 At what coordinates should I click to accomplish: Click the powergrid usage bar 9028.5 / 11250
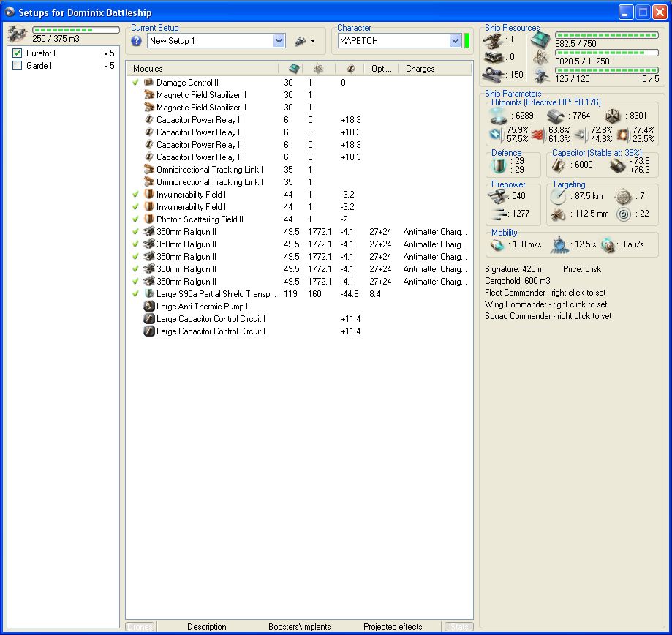(x=606, y=53)
